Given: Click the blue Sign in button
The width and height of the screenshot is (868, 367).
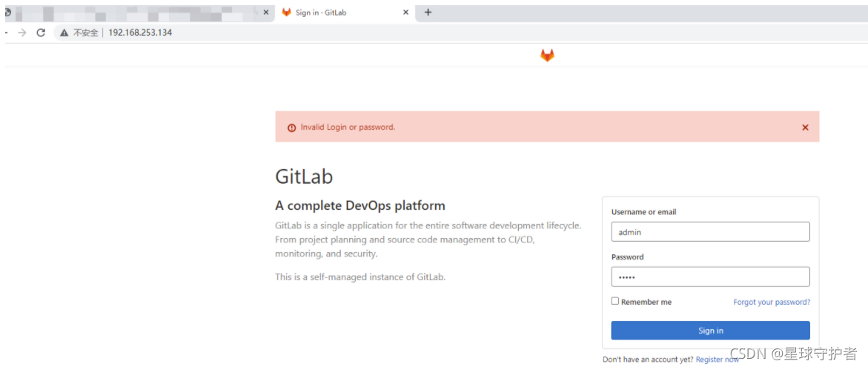Looking at the screenshot, I should click(710, 331).
